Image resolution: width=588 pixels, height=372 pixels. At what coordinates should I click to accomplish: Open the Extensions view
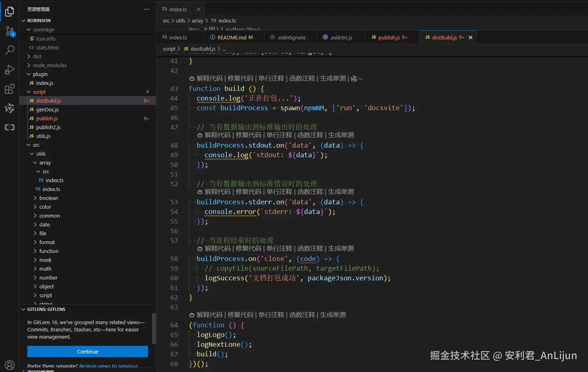click(x=10, y=89)
